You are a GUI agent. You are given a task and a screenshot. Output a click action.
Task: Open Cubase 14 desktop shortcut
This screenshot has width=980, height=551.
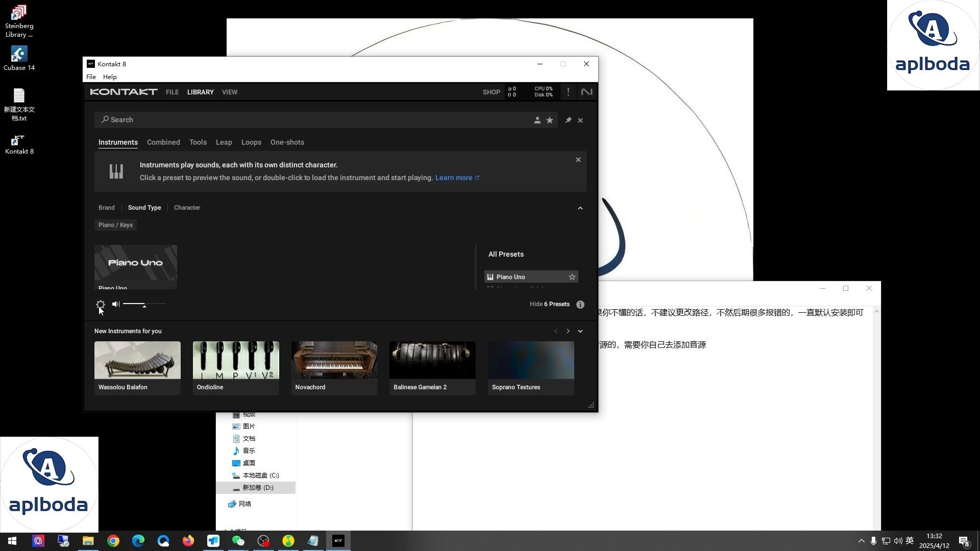19,58
